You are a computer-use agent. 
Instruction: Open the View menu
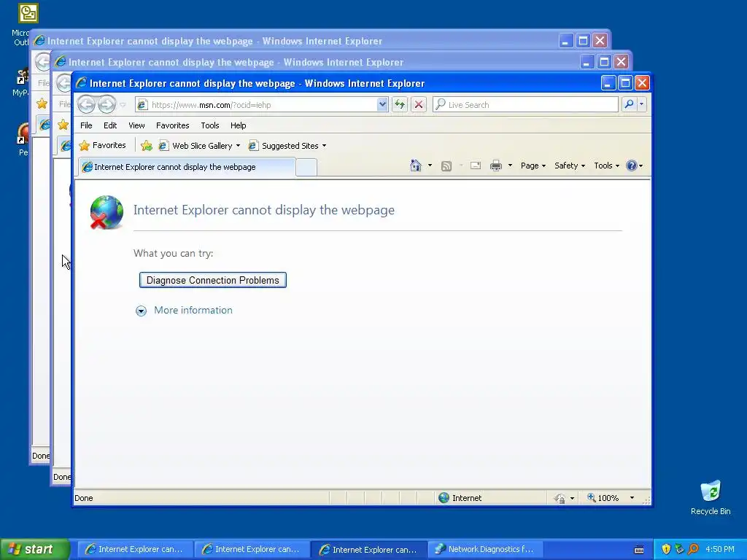pyautogui.click(x=136, y=125)
